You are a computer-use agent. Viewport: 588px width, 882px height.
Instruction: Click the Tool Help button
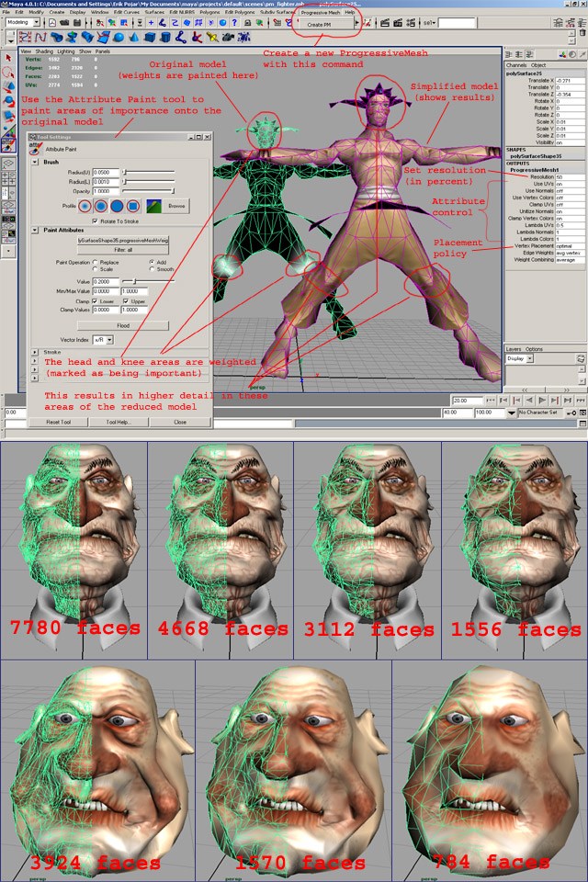119,422
